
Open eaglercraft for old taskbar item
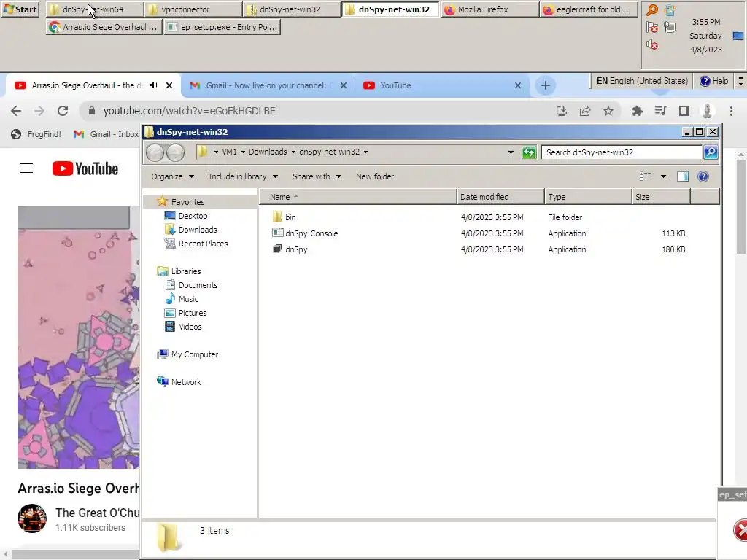[589, 9]
